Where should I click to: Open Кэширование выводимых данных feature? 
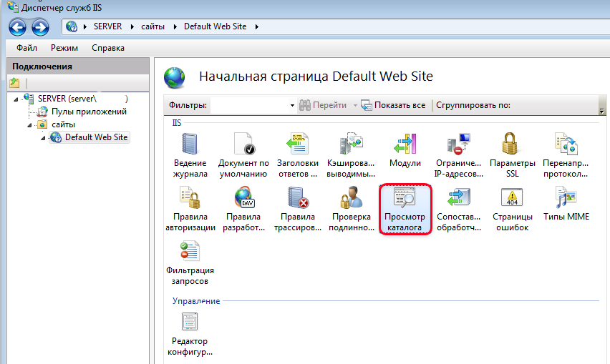(x=351, y=155)
